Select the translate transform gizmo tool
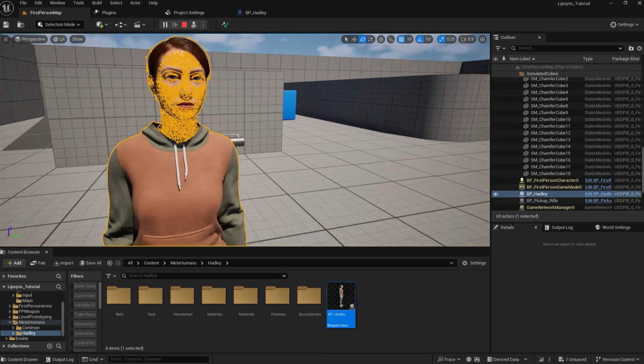 (354, 39)
